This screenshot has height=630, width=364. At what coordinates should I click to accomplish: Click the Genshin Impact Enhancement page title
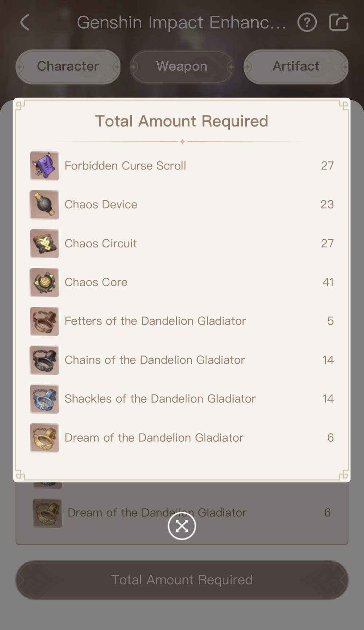(x=181, y=23)
